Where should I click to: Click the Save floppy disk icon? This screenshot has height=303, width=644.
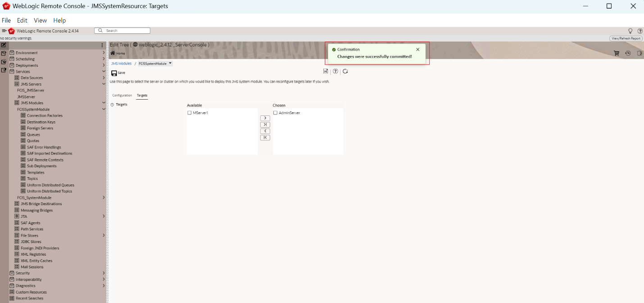[114, 73]
